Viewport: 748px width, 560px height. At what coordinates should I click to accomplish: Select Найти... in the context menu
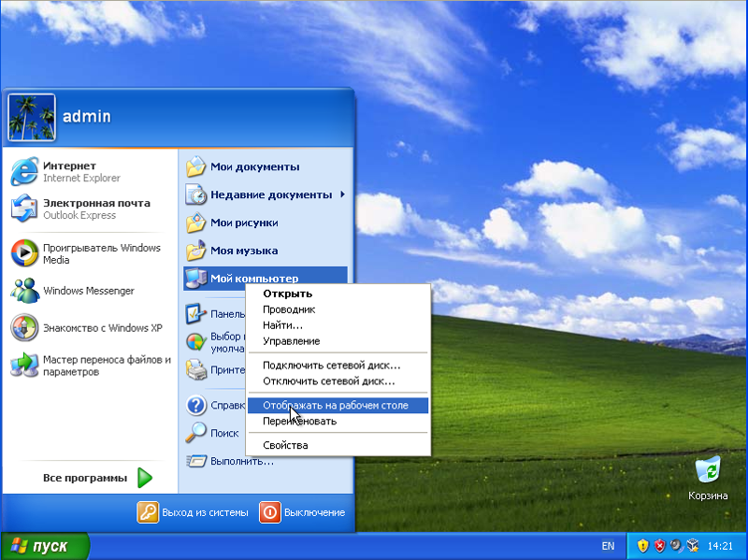pyautogui.click(x=338, y=325)
